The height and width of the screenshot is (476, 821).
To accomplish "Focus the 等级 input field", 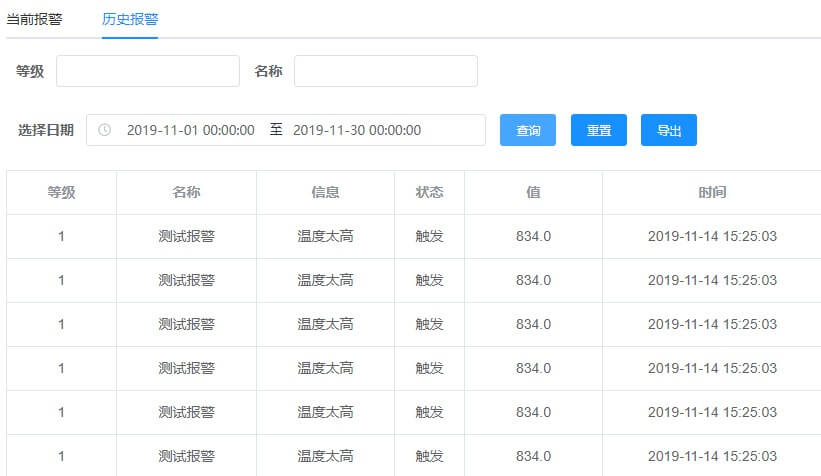I will point(148,71).
